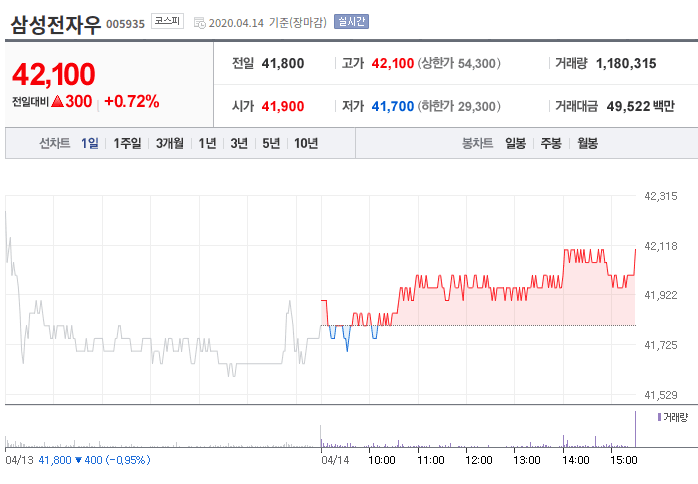Select the 5년 chart period

(271, 144)
